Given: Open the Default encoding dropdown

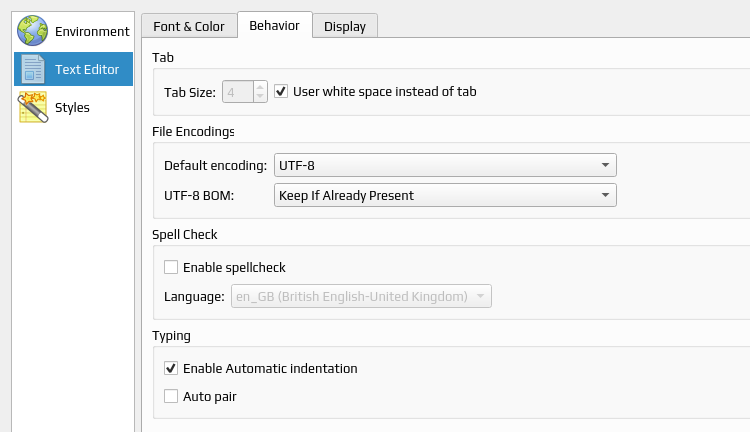Looking at the screenshot, I should 445,165.
